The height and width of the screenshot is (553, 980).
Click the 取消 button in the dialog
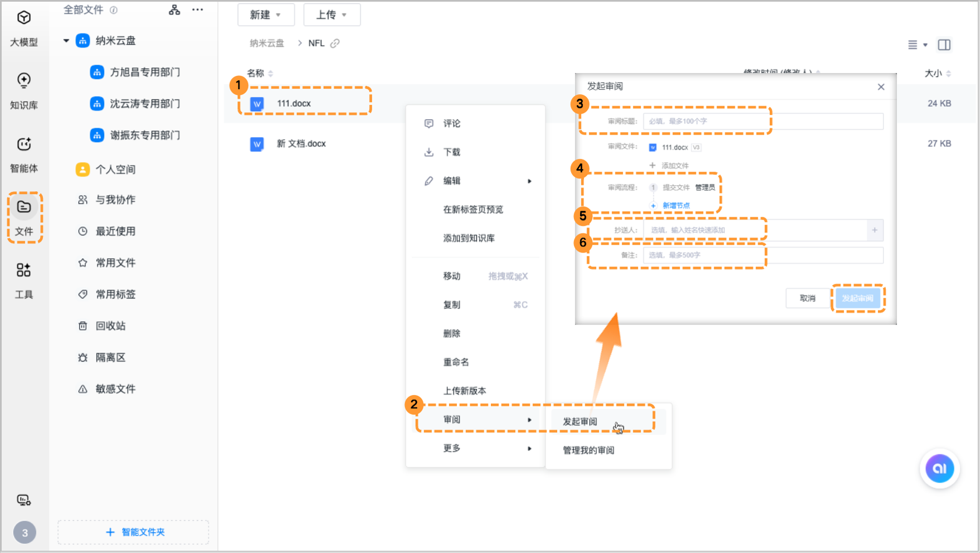(x=807, y=298)
